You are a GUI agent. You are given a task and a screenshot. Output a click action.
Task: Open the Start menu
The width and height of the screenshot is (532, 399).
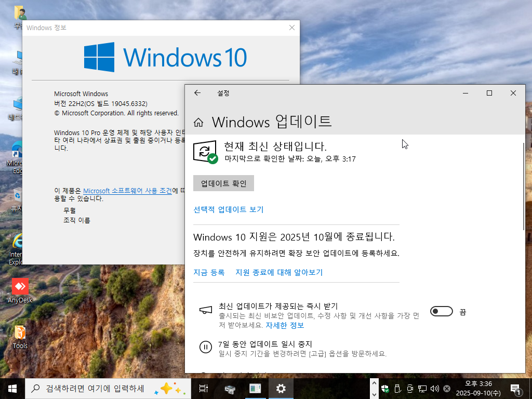coord(12,389)
